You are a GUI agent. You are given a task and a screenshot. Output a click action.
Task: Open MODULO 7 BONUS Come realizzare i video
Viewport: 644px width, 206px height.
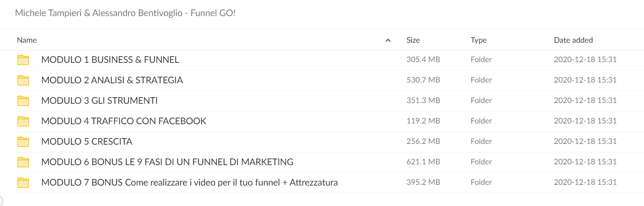(x=190, y=182)
